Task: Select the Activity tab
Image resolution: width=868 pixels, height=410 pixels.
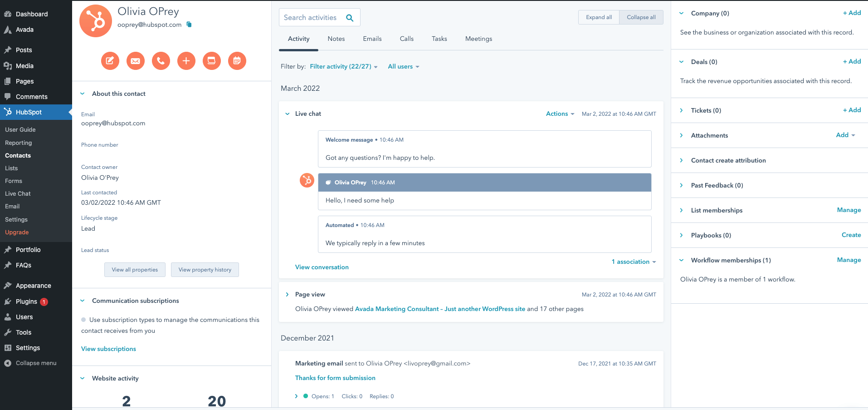Action: click(298, 39)
